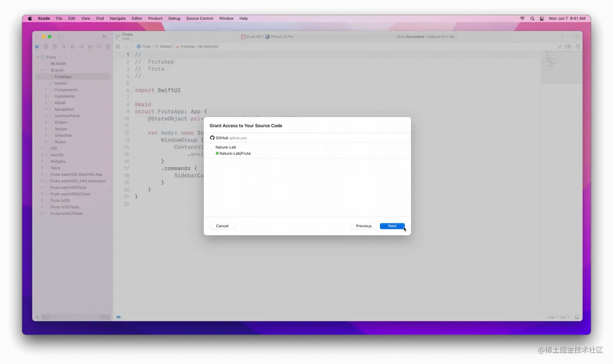Show the Project navigator

(37, 47)
